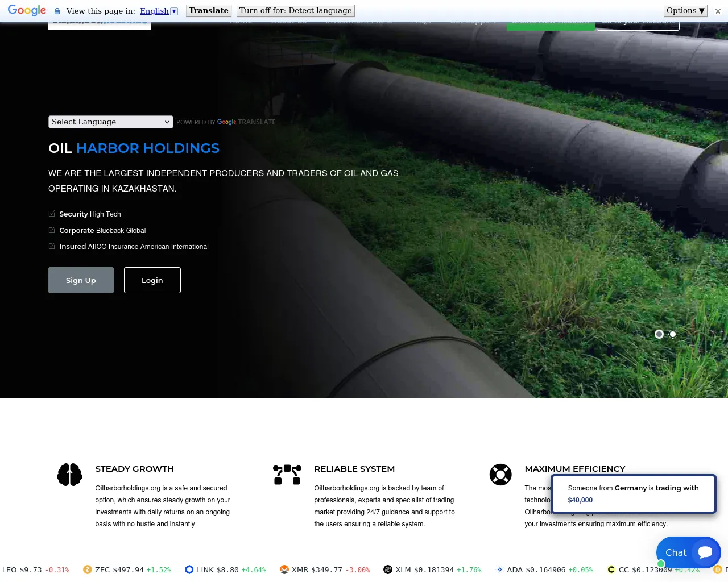Click 'Insured AIICO Insurance American International' text
This screenshot has height=582, width=728.
pyautogui.click(x=134, y=247)
